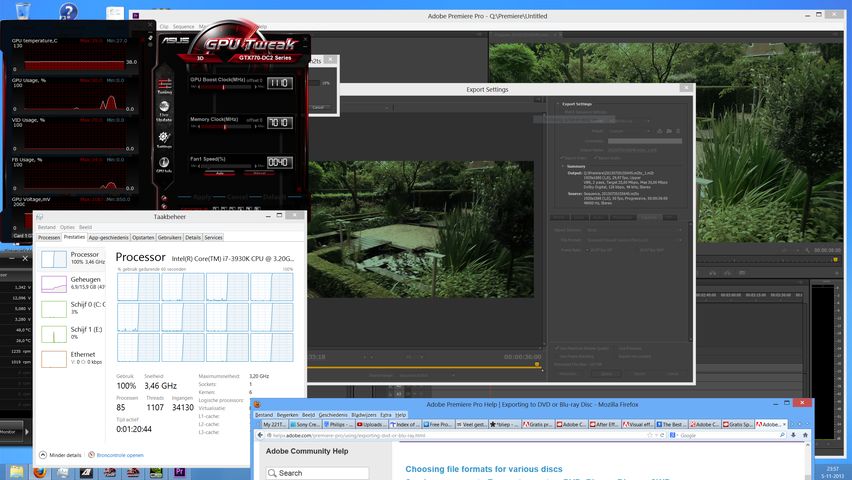852x480 pixels.
Task: Click the Memory Clock value box
Action: [x=280, y=123]
